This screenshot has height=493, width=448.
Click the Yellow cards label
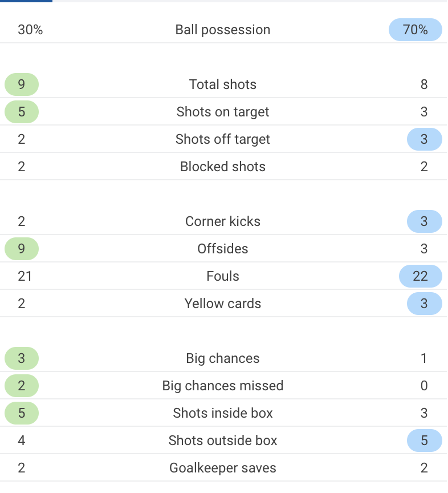[223, 304]
